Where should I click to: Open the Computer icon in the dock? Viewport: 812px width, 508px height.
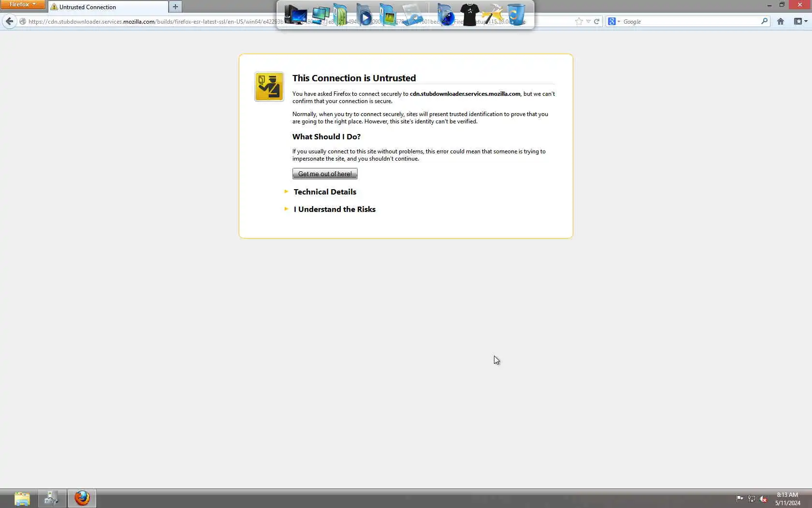coord(295,15)
